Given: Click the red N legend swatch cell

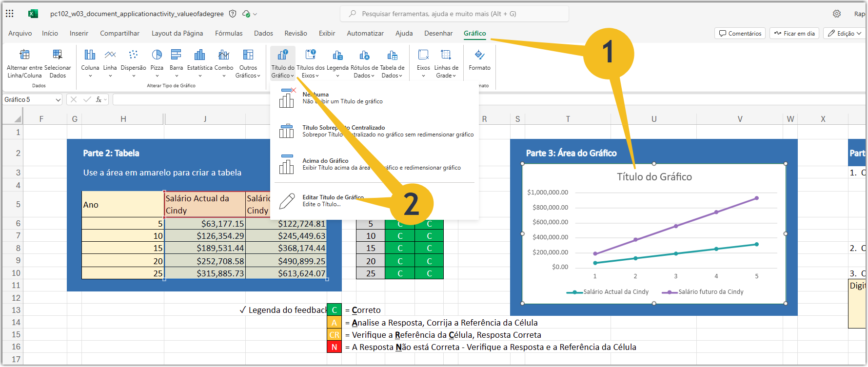Looking at the screenshot, I should [x=334, y=347].
